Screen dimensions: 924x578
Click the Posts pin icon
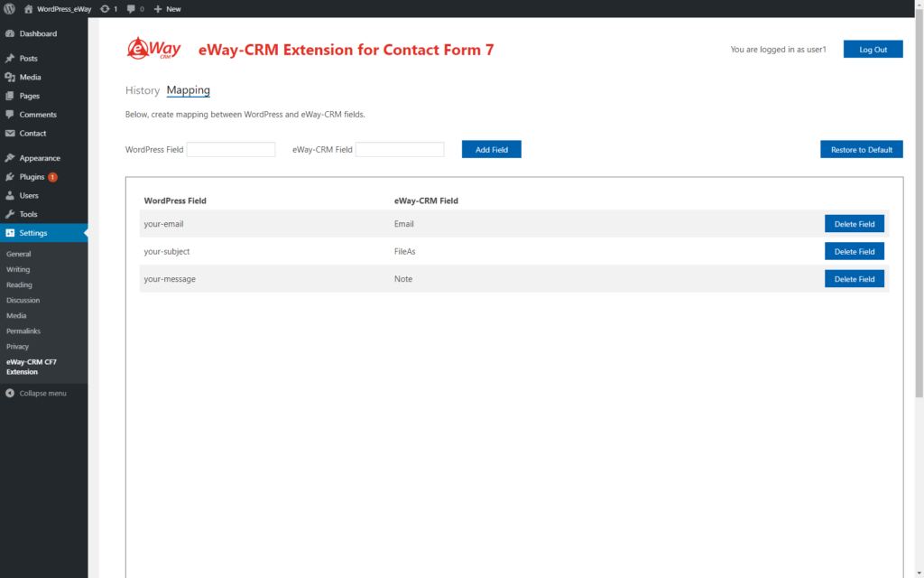(10, 59)
